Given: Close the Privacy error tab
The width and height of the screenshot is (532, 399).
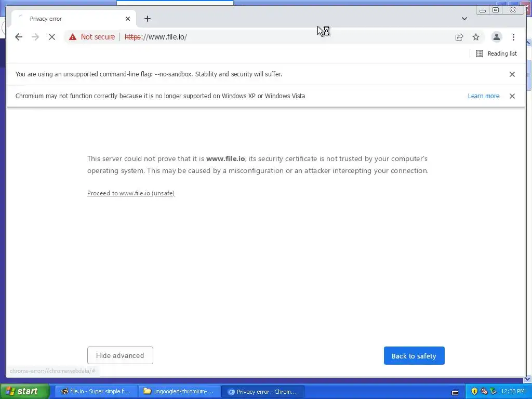Looking at the screenshot, I should 128,19.
